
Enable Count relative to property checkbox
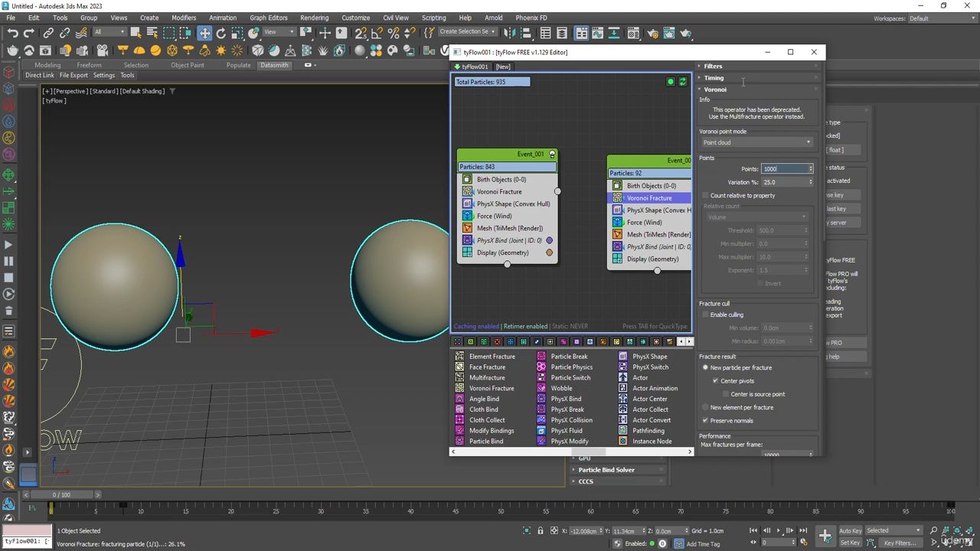click(x=705, y=195)
